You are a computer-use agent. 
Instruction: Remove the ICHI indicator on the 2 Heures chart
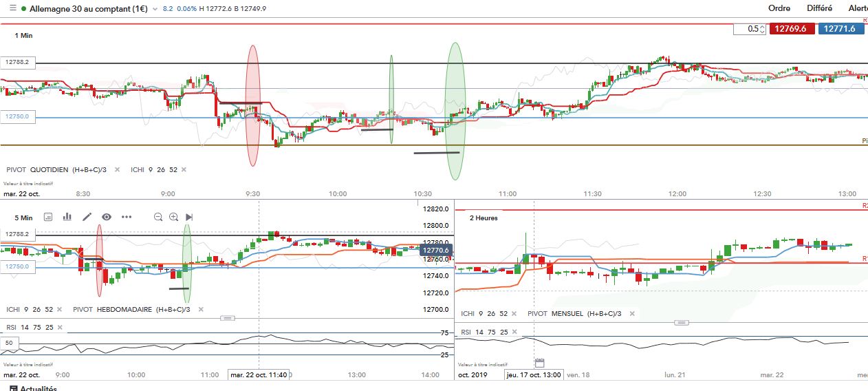click(x=513, y=314)
